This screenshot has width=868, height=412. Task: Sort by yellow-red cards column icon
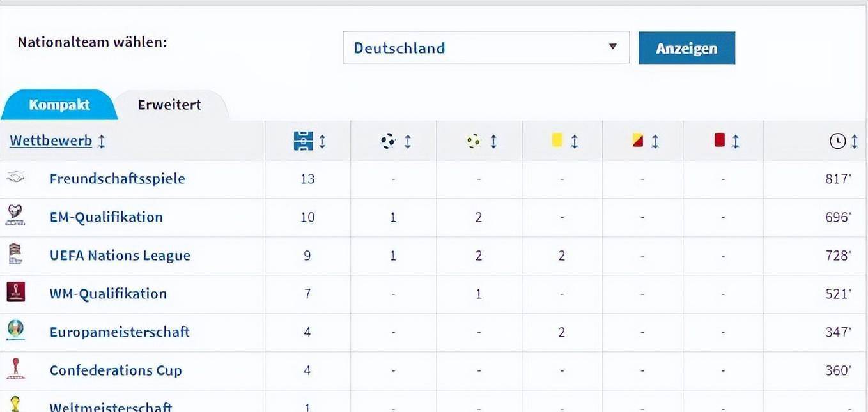coord(637,140)
